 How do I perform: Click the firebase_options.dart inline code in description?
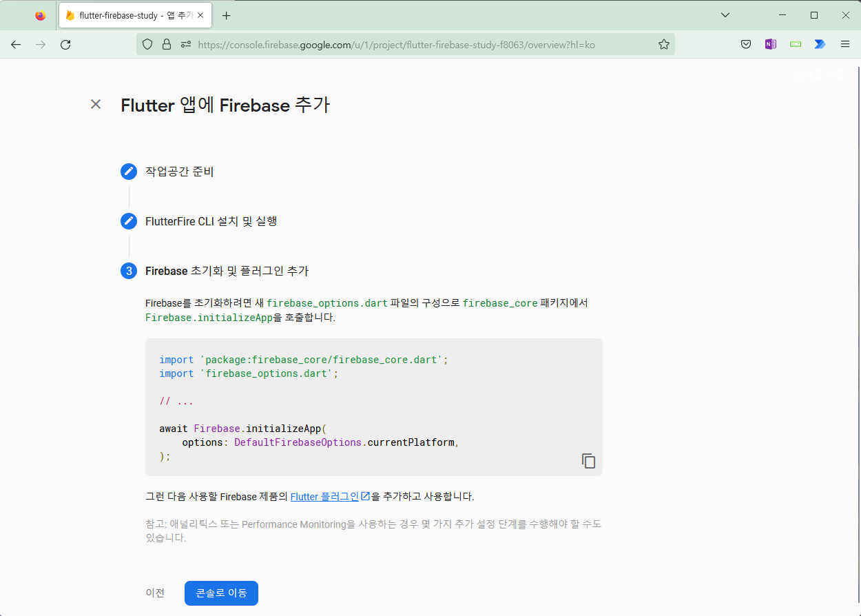327,303
